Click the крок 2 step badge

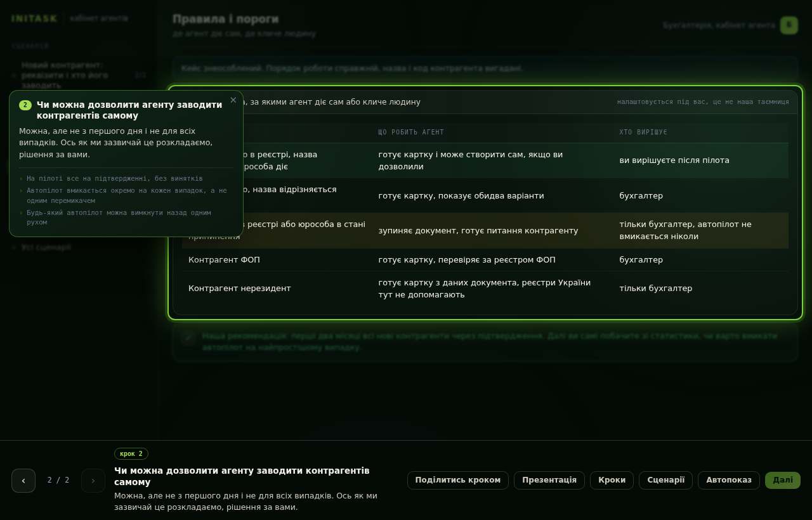(131, 454)
